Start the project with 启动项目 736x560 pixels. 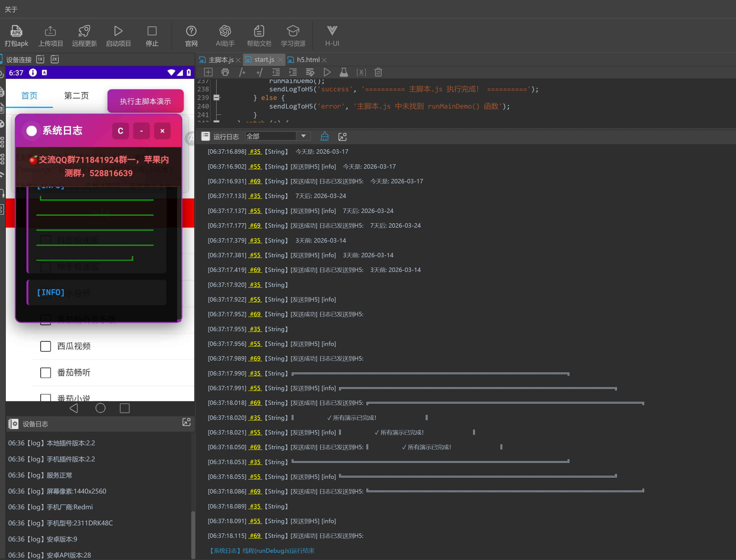point(118,31)
